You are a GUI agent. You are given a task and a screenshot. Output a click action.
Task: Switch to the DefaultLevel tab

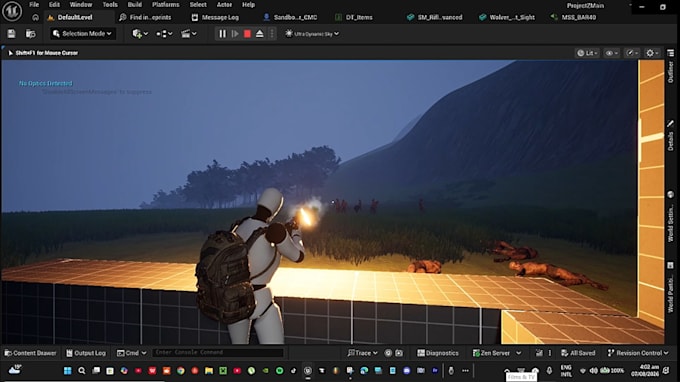click(x=75, y=17)
